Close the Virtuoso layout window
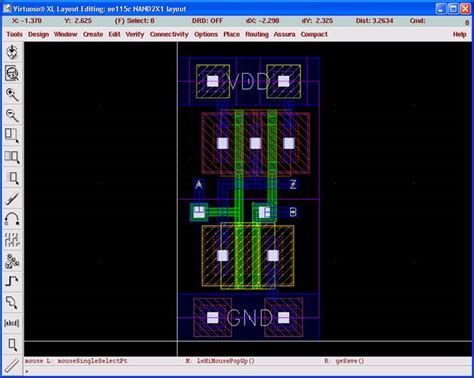Viewport: 474px width, 378px height. [x=465, y=9]
